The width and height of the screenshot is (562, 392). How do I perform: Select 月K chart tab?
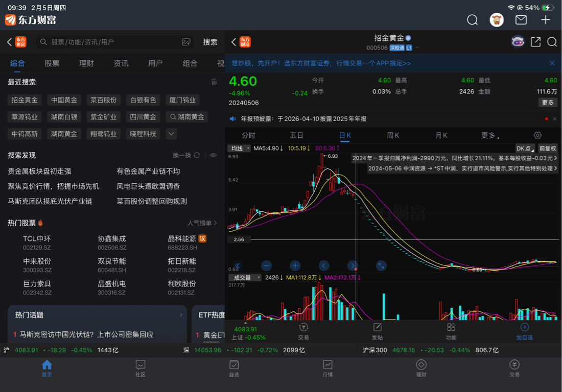point(441,135)
